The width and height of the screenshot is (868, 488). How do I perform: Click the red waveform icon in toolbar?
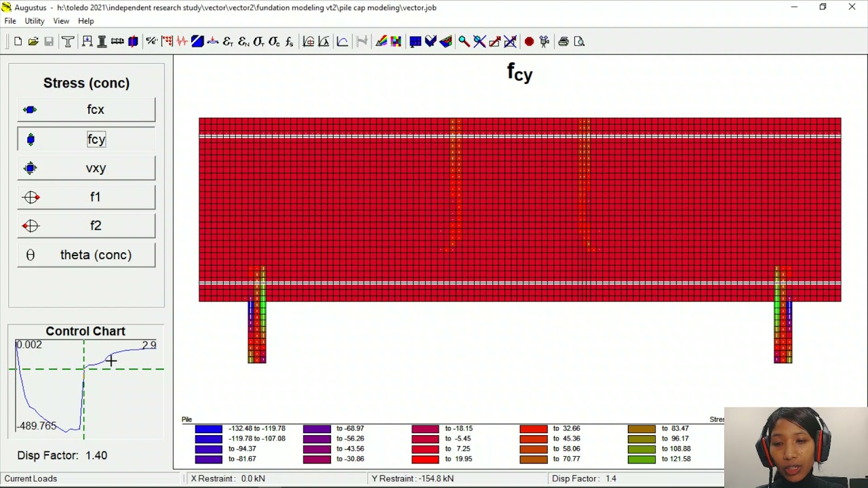click(182, 41)
